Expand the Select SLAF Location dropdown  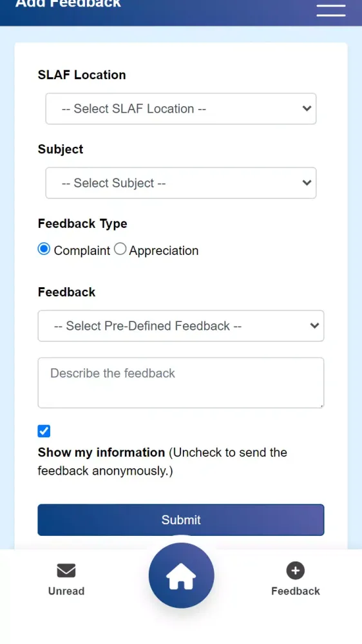point(181,108)
